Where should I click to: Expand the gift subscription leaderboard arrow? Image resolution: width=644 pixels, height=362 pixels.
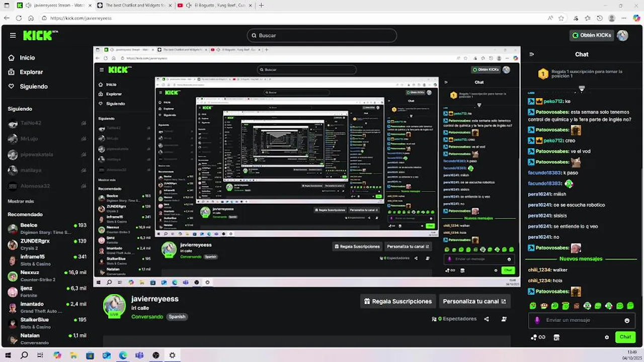coord(582,88)
